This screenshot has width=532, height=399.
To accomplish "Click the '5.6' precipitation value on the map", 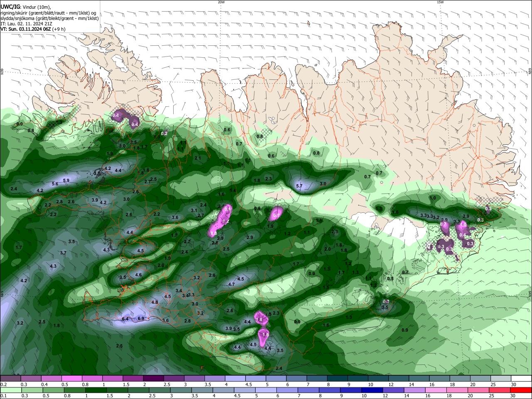I will point(55,184).
